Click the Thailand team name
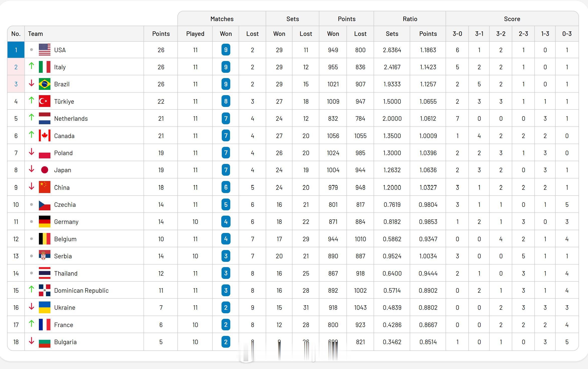The width and height of the screenshot is (588, 369). coord(66,273)
